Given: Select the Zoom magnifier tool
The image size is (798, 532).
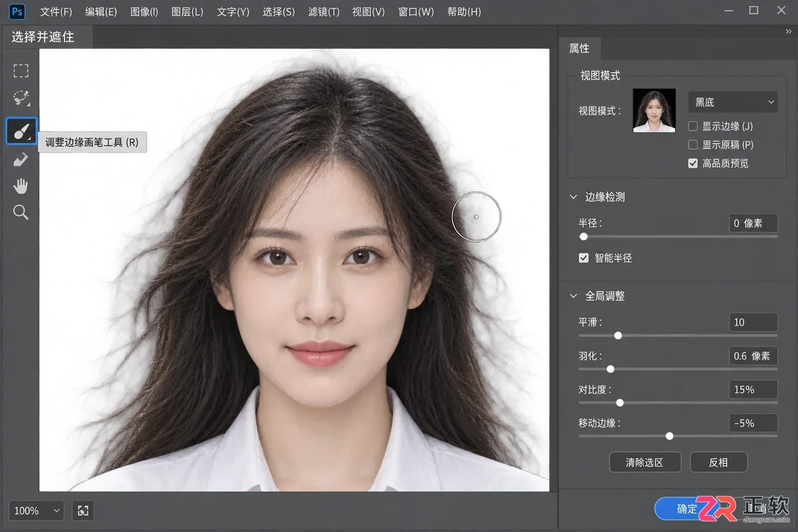Looking at the screenshot, I should pyautogui.click(x=21, y=212).
